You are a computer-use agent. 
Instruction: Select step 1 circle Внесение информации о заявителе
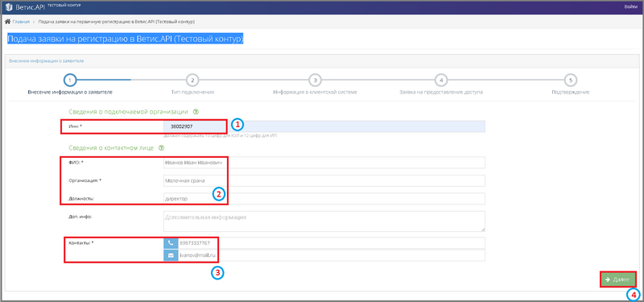point(70,80)
